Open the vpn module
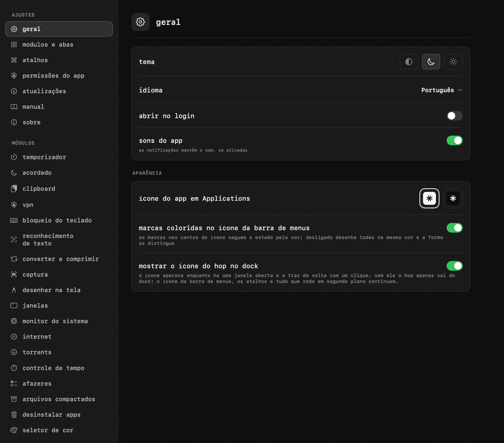The image size is (504, 443). [59, 205]
